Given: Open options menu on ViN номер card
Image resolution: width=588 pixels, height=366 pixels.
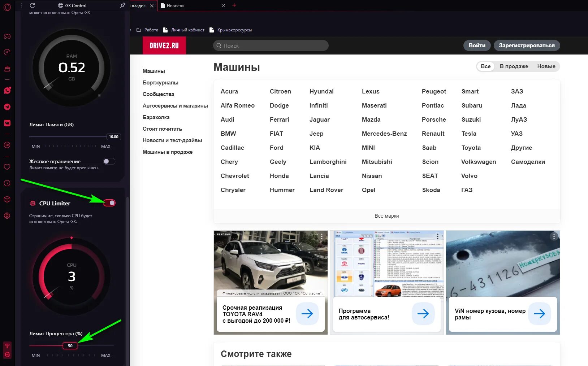Looking at the screenshot, I should pyautogui.click(x=554, y=236).
